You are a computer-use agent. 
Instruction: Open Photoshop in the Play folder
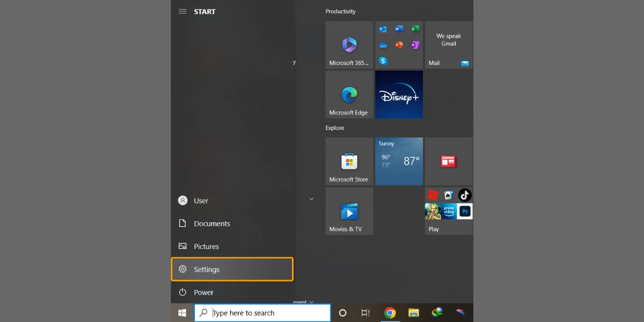(465, 211)
